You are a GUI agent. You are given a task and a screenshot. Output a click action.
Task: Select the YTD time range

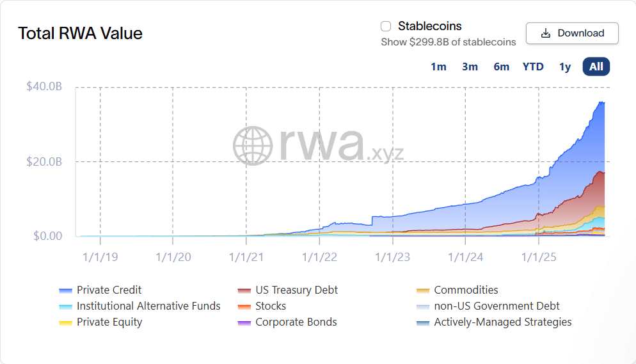pos(533,67)
